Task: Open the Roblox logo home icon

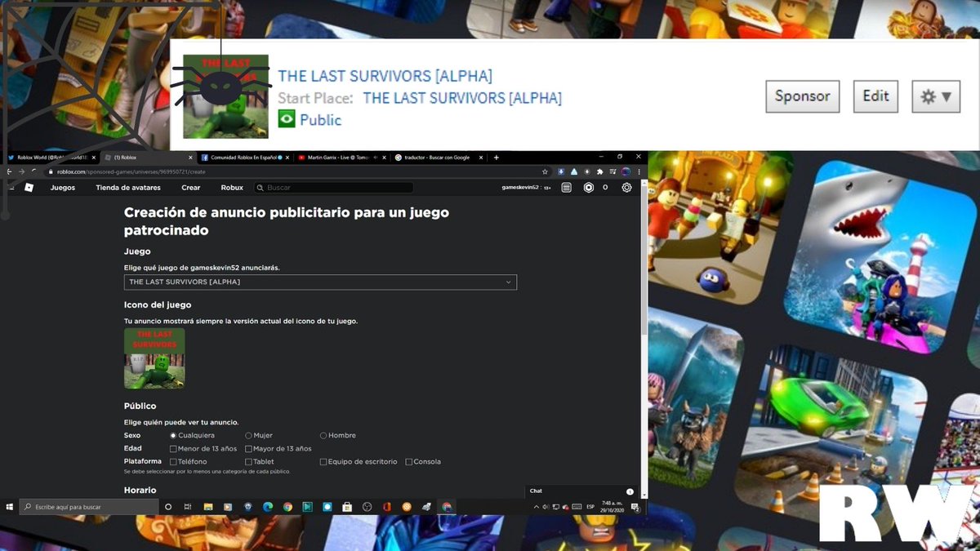Action: pos(29,188)
